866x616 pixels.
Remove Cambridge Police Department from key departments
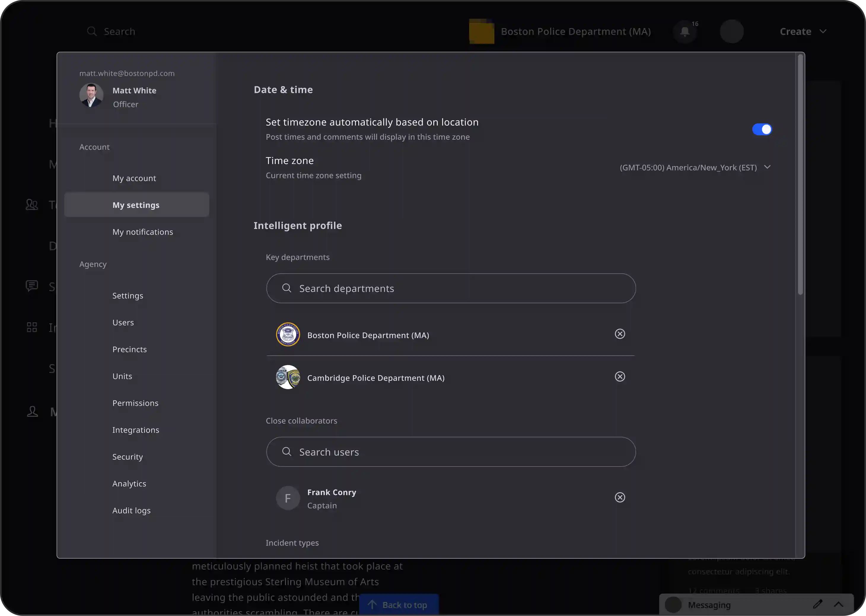(x=620, y=376)
